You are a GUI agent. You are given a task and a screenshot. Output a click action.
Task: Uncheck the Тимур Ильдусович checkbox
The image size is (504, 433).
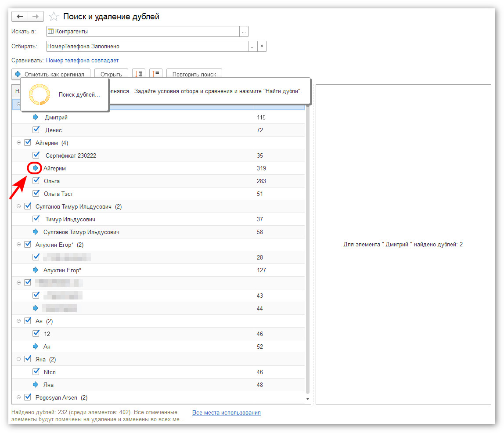click(36, 219)
